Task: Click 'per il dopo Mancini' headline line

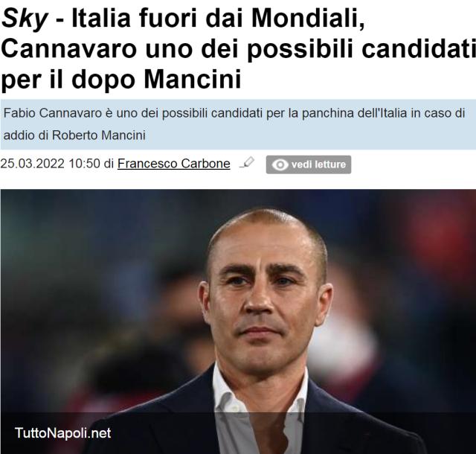Action: tap(121, 80)
